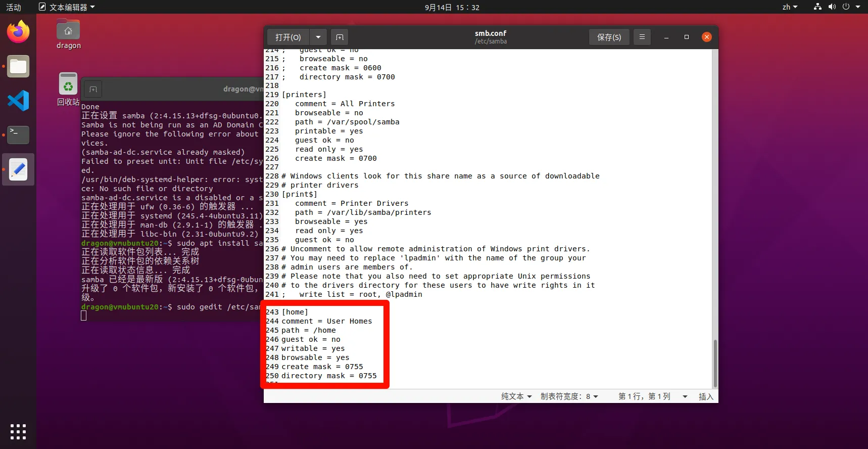This screenshot has height=449, width=868.
Task: Open the gedit hamburger menu
Action: (x=642, y=37)
